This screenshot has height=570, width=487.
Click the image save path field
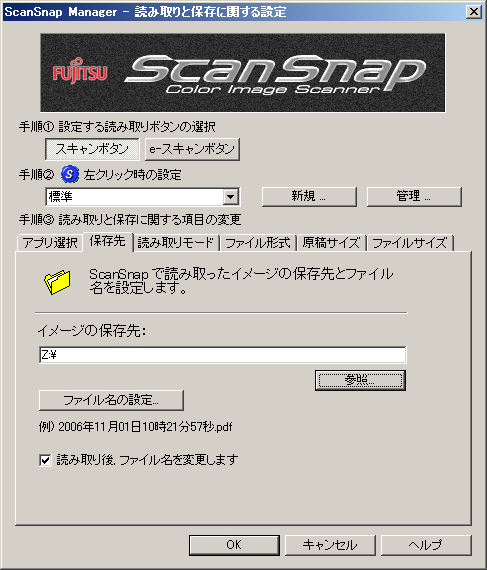pyautogui.click(x=222, y=354)
